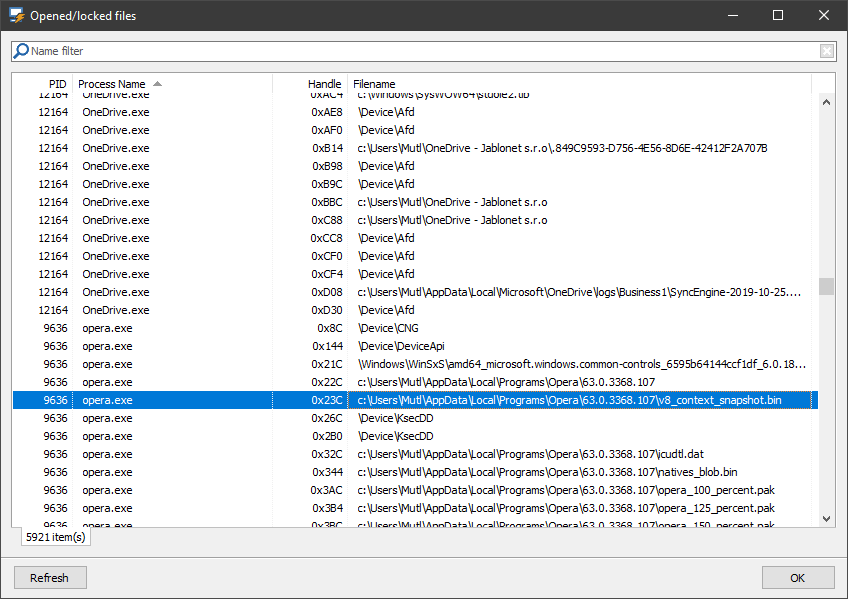
Task: Select the SyncEngine-2019-10-25 log file row
Action: tap(415, 292)
